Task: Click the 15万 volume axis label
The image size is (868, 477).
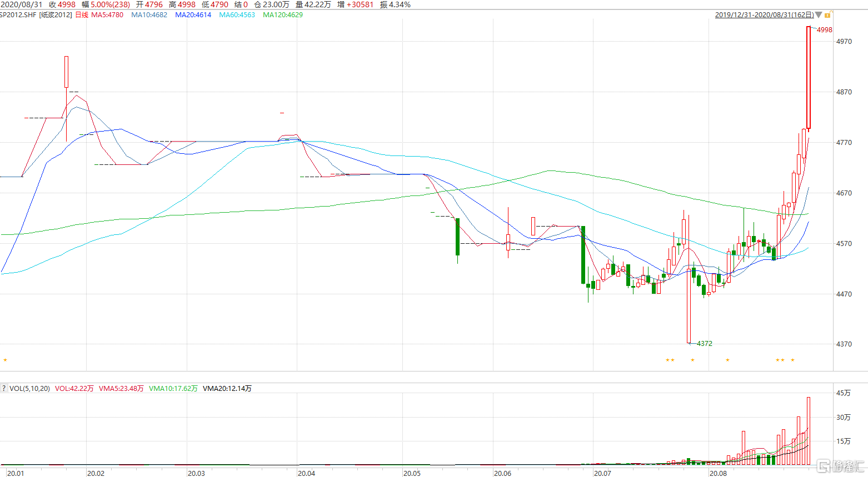Action: tap(844, 441)
